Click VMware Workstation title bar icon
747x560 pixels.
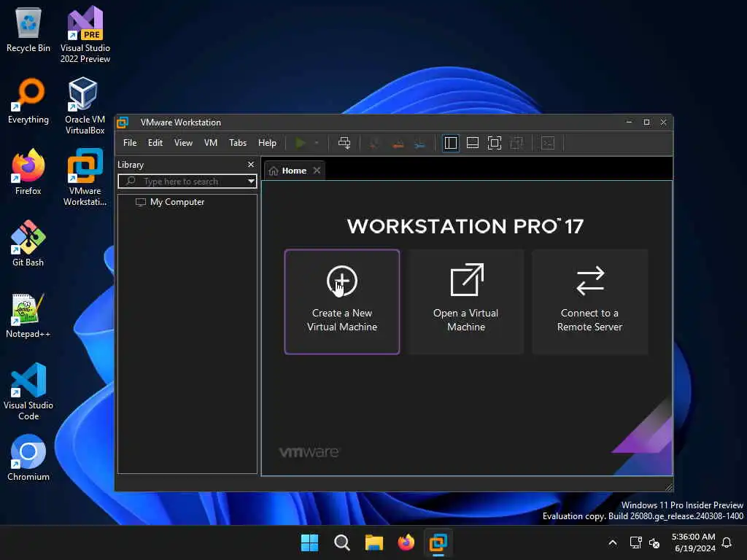pyautogui.click(x=123, y=122)
